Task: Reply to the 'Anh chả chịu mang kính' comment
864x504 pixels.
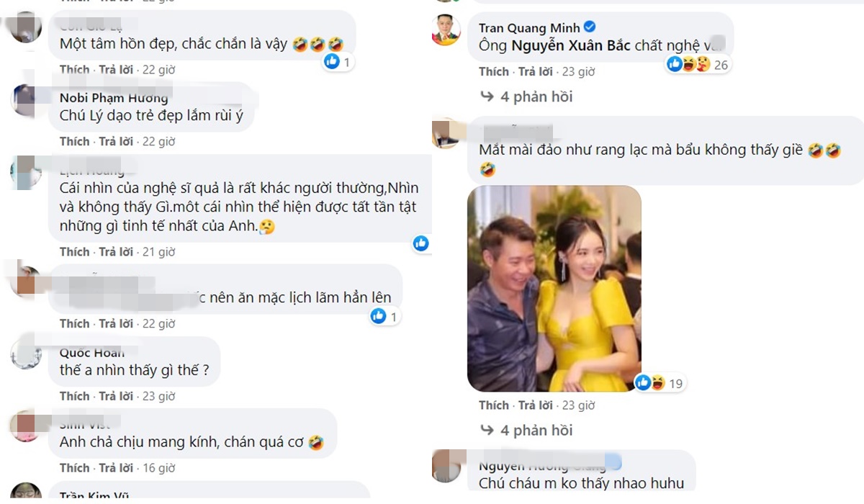Action: (117, 468)
